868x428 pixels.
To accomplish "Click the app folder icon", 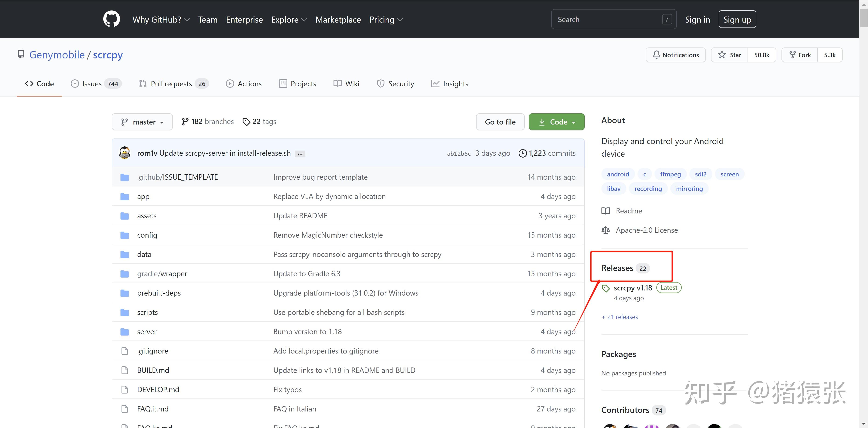I will coord(125,197).
